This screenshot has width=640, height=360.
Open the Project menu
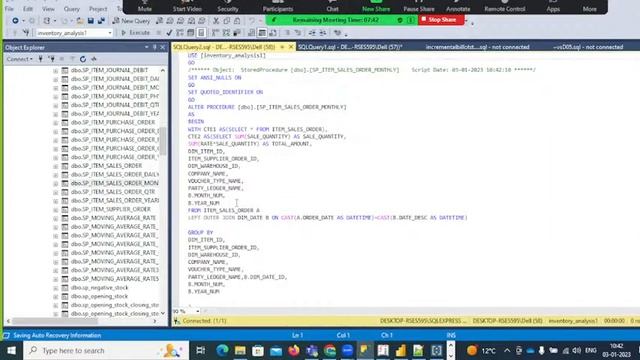click(98, 9)
